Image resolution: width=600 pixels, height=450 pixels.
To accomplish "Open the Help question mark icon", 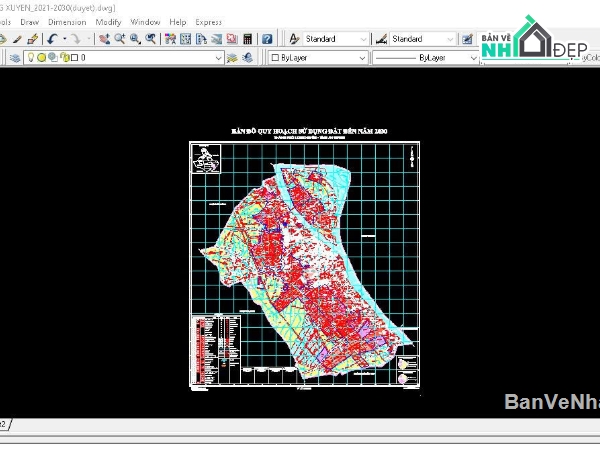I will coord(267,39).
